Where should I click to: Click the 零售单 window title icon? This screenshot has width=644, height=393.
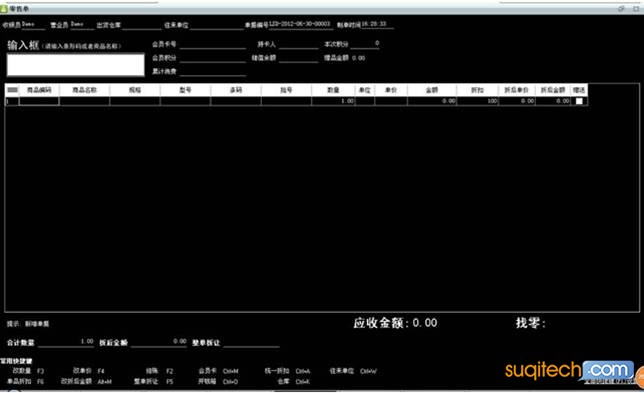(x=4, y=9)
